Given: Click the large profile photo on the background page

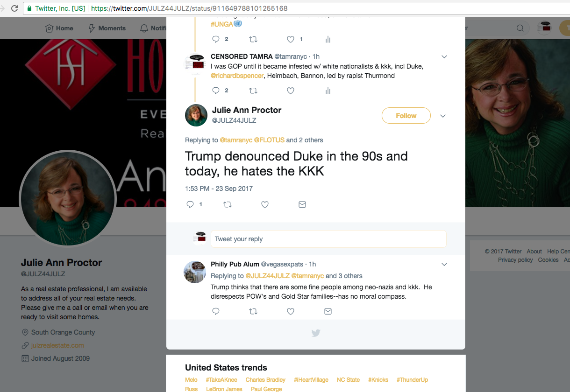Looking at the screenshot, I should 68,198.
